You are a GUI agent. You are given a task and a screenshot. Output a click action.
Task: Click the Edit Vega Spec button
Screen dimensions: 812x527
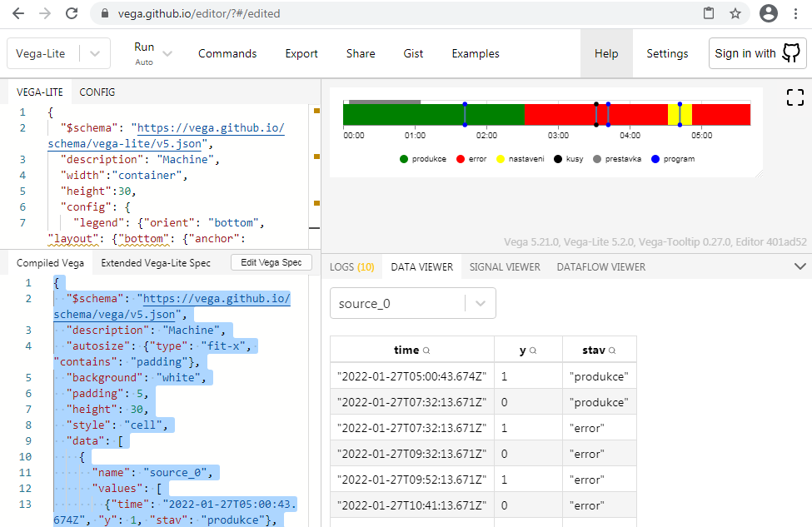271,262
